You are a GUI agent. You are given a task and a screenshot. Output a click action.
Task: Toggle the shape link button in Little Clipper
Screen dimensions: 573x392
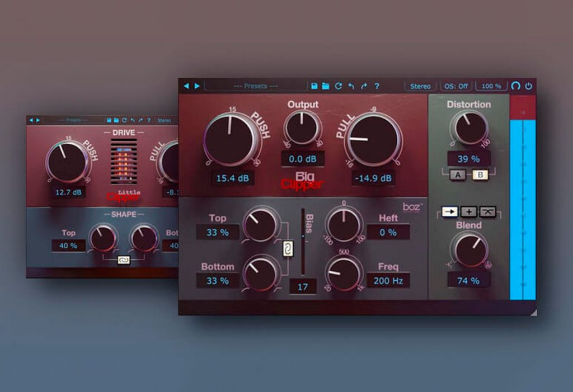[x=124, y=260]
